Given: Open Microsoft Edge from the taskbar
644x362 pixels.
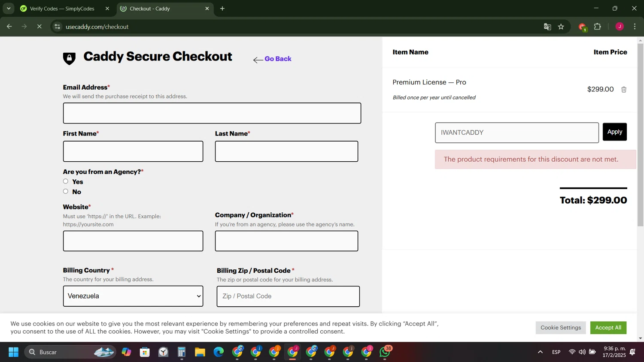Looking at the screenshot, I should click(219, 352).
